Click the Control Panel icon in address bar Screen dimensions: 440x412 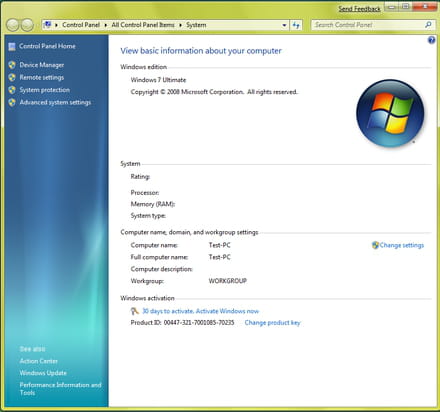[x=48, y=25]
